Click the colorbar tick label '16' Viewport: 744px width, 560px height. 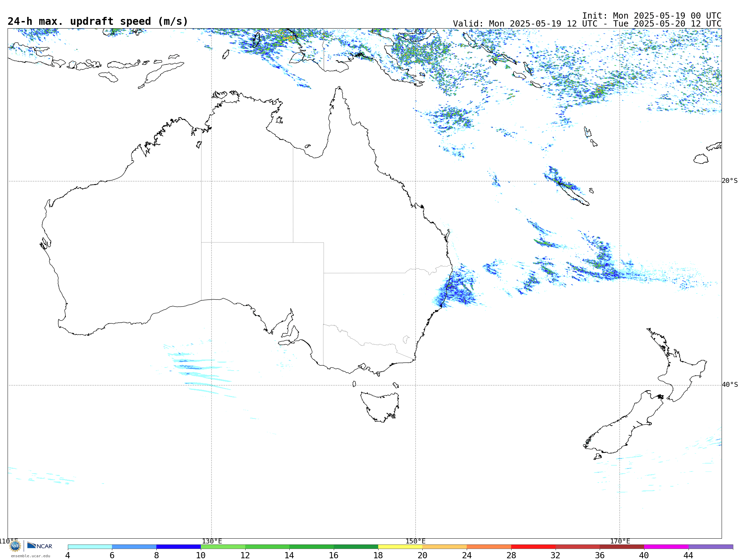click(334, 555)
